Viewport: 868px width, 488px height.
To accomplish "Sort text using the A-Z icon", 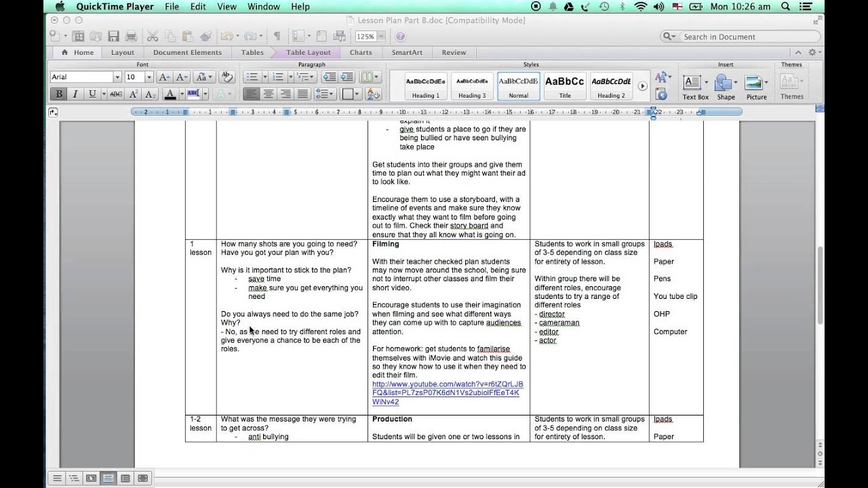I will 372,94.
